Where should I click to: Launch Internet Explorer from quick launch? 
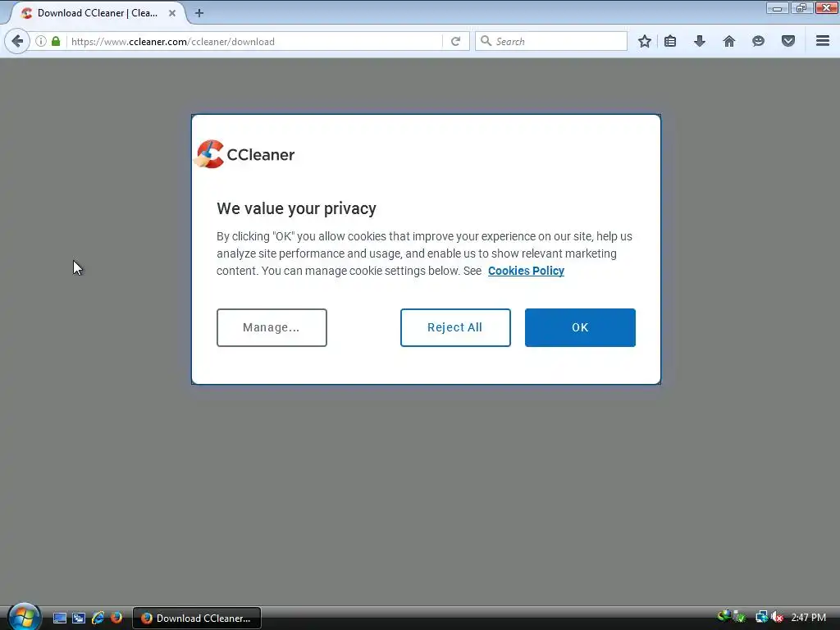click(98, 619)
